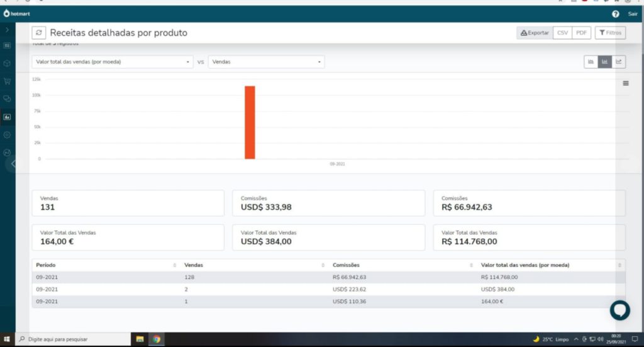The image size is (644, 347).
Task: Open the Windows Start menu
Action: coord(6,339)
